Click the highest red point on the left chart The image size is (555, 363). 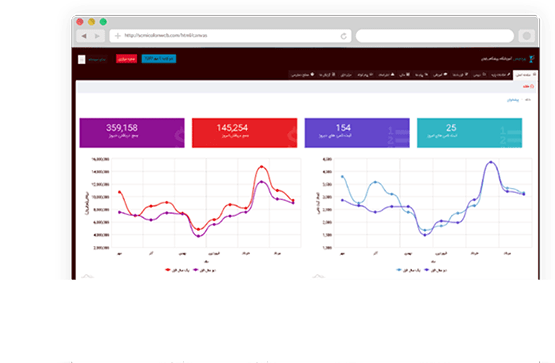pos(262,167)
